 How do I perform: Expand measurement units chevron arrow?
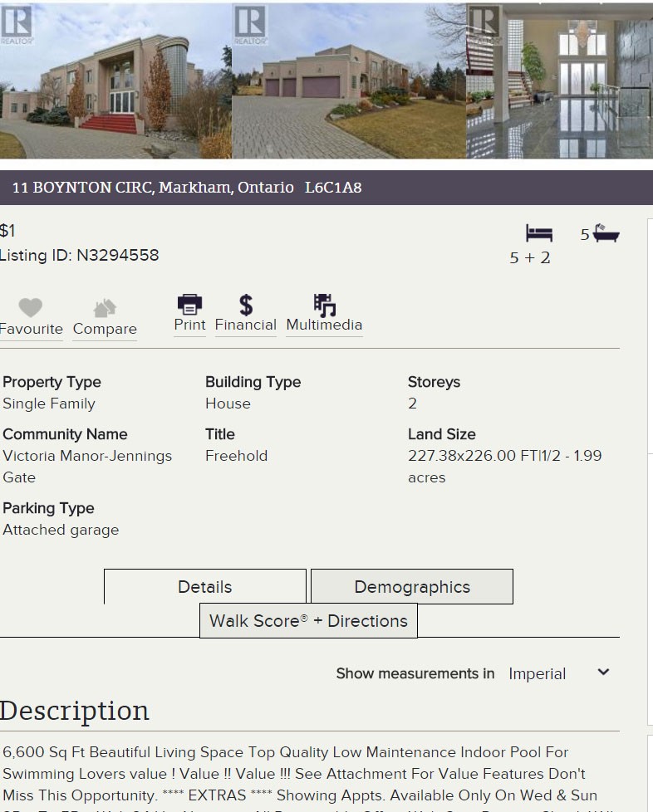[603, 673]
